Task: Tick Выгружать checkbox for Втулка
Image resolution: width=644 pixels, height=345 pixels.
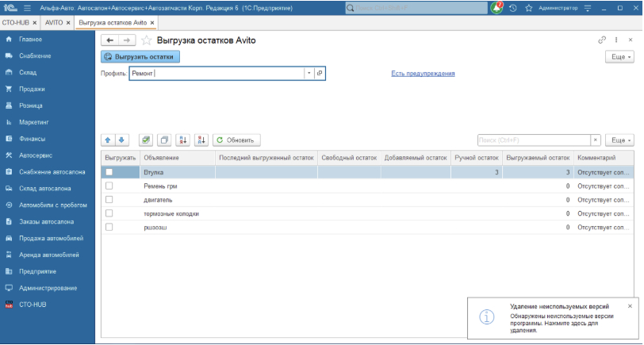Action: pos(109,172)
